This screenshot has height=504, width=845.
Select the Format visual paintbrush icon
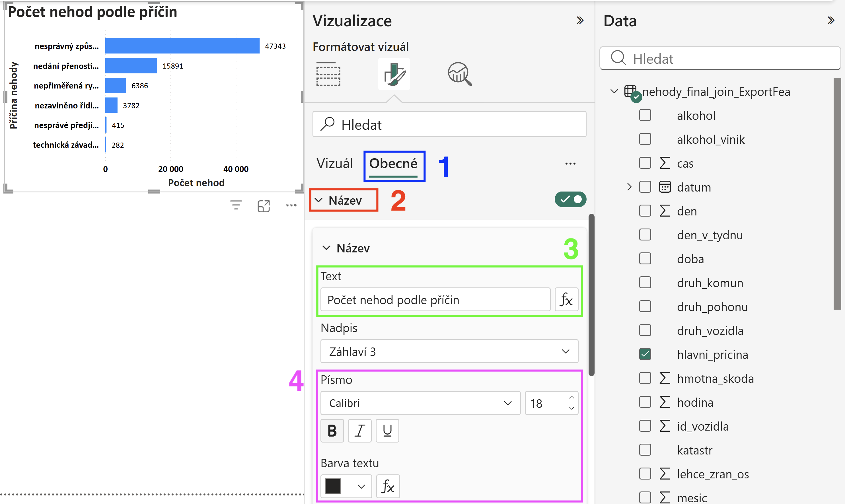[x=394, y=74]
